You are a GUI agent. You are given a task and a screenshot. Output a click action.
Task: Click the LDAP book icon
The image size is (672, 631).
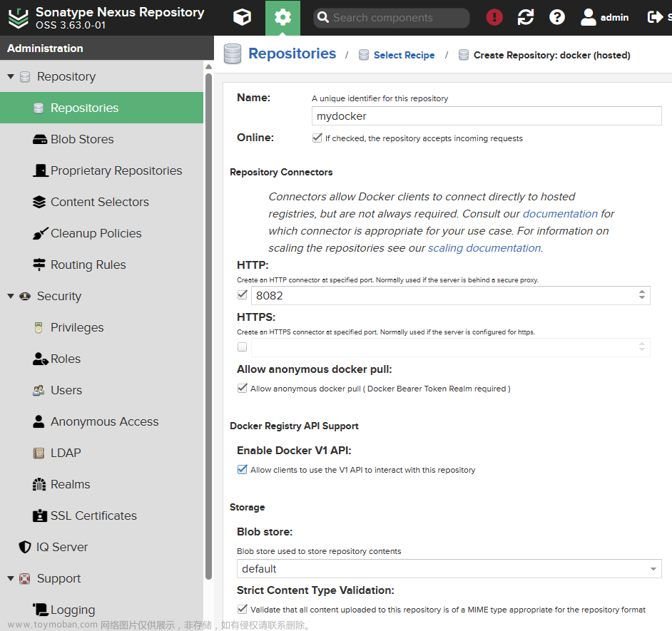[39, 453]
